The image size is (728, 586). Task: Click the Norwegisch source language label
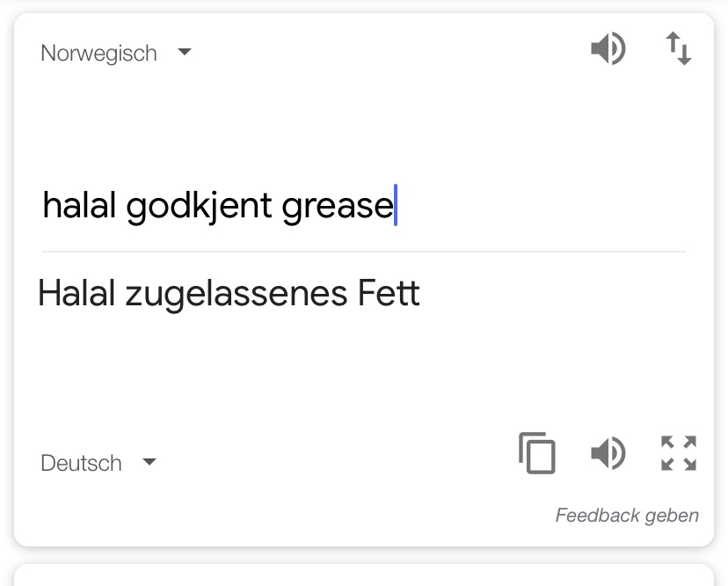pyautogui.click(x=98, y=53)
